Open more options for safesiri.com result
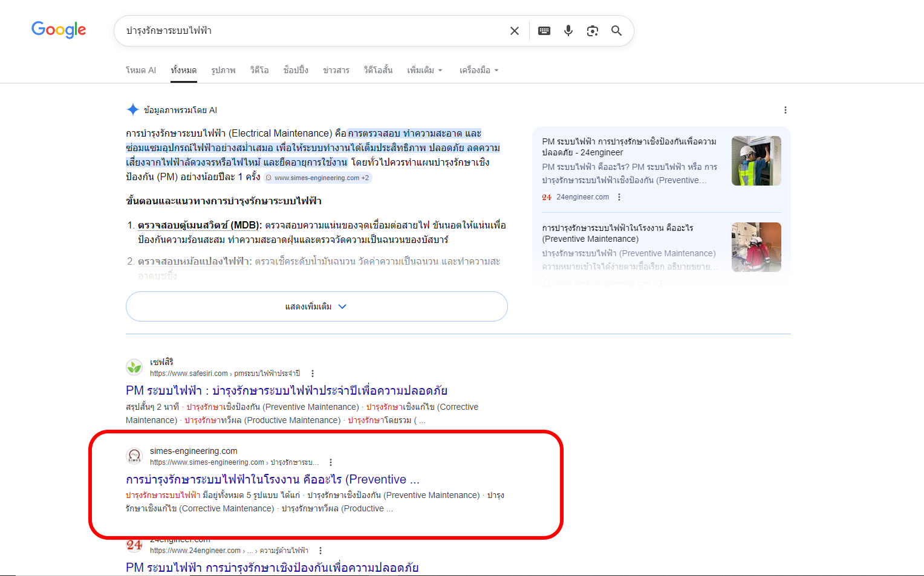 point(313,374)
